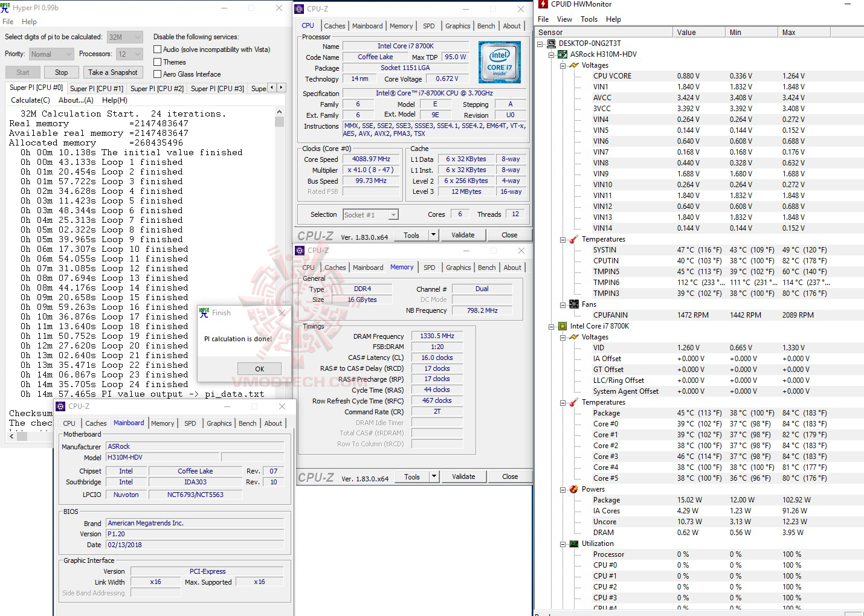
Task: Select the CPU VCORE row in HWMonitor
Action: click(698, 76)
